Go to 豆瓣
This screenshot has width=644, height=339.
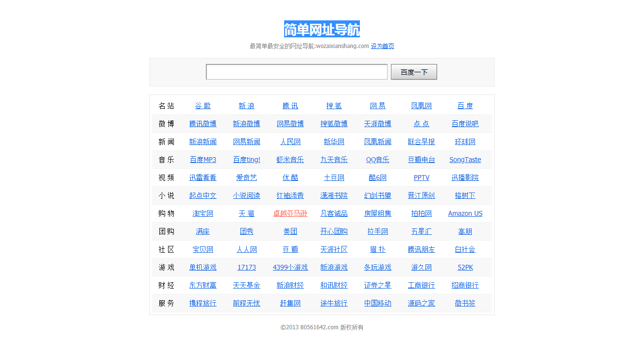coord(290,249)
